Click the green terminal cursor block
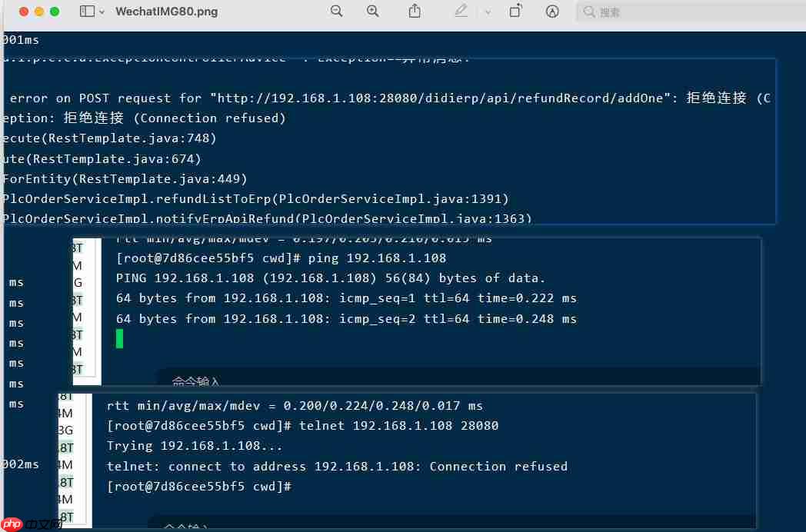Viewport: 806px width, 532px height. [119, 339]
